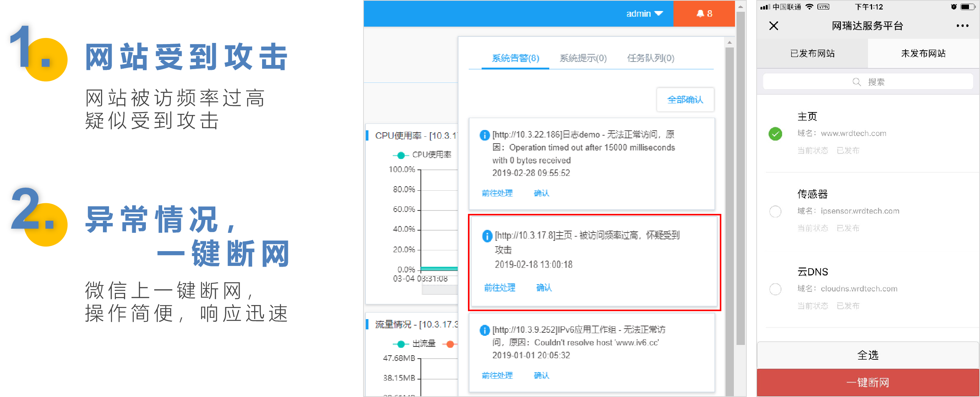980x397 pixels.
Task: Click the info icon on 日志demo alert
Action: (484, 135)
